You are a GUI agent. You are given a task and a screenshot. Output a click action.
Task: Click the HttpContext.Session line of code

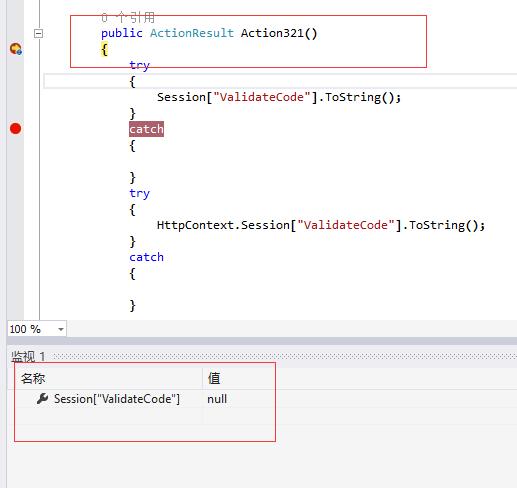tap(321, 225)
